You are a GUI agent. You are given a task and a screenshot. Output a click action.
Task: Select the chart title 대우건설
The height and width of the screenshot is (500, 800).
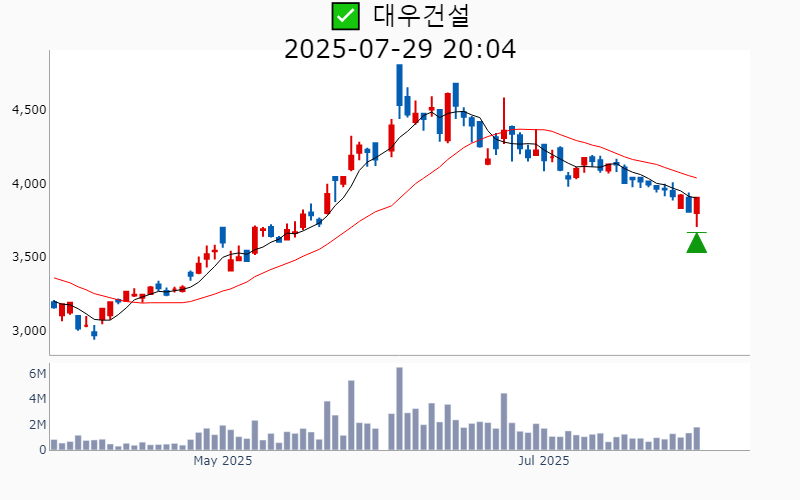pyautogui.click(x=421, y=16)
